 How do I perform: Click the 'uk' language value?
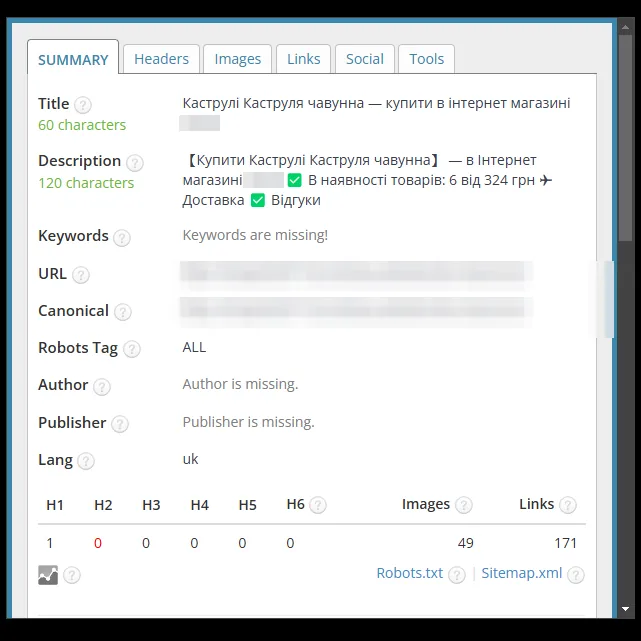pos(190,459)
